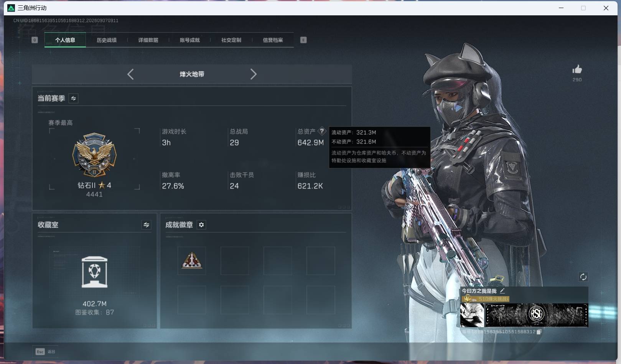The height and width of the screenshot is (364, 621).
Task: Select the equipped triangle achievement badge
Action: [192, 261]
